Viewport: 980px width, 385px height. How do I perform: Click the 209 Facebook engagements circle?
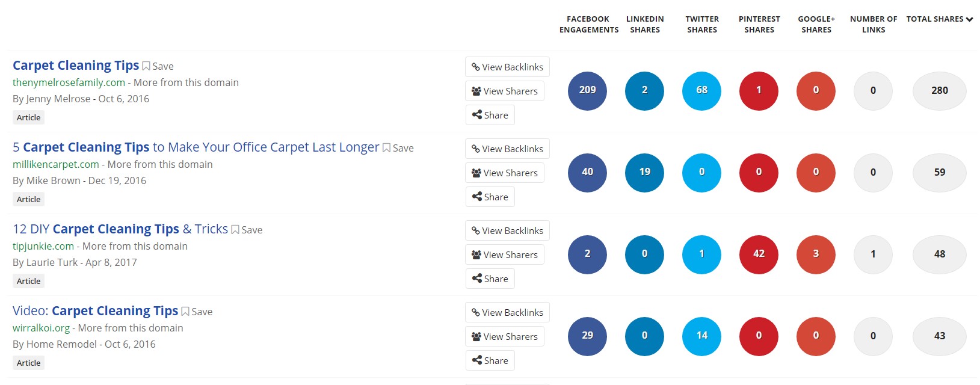pyautogui.click(x=587, y=90)
